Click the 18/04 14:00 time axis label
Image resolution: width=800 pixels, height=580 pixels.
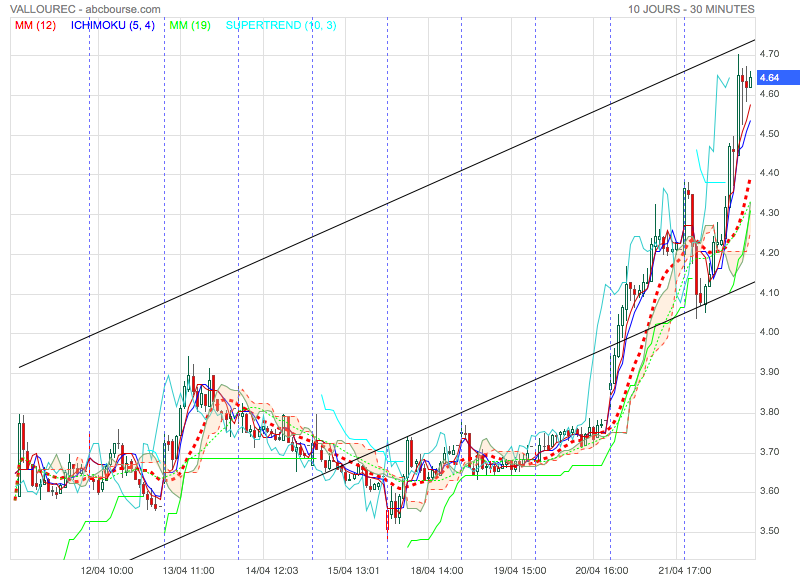437,570
